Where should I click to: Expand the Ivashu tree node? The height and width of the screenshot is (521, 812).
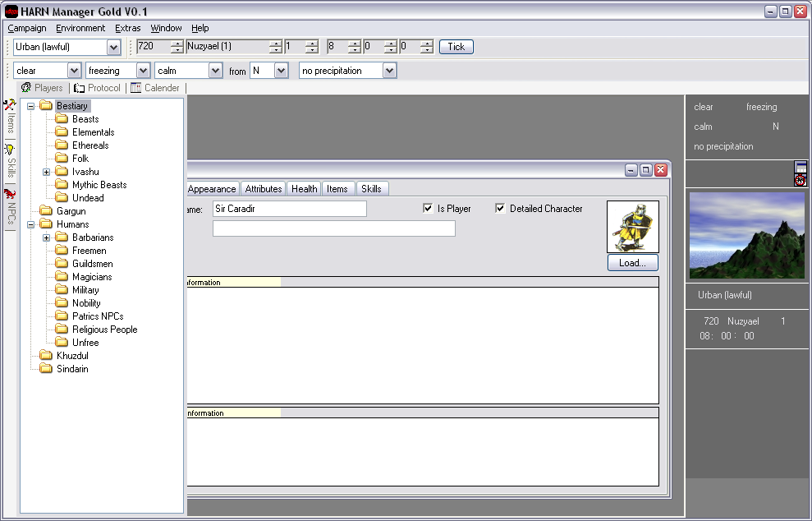pos(47,172)
